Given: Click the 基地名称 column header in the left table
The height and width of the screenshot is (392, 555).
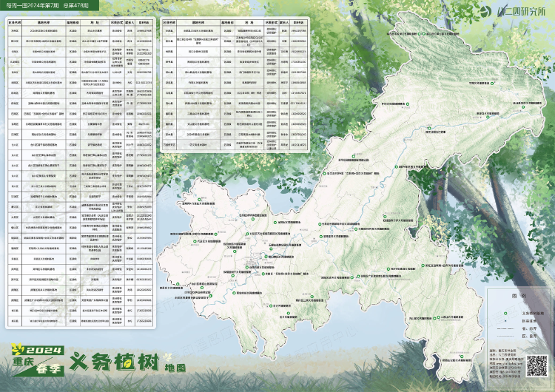Looking at the screenshot, I should click(x=44, y=23).
